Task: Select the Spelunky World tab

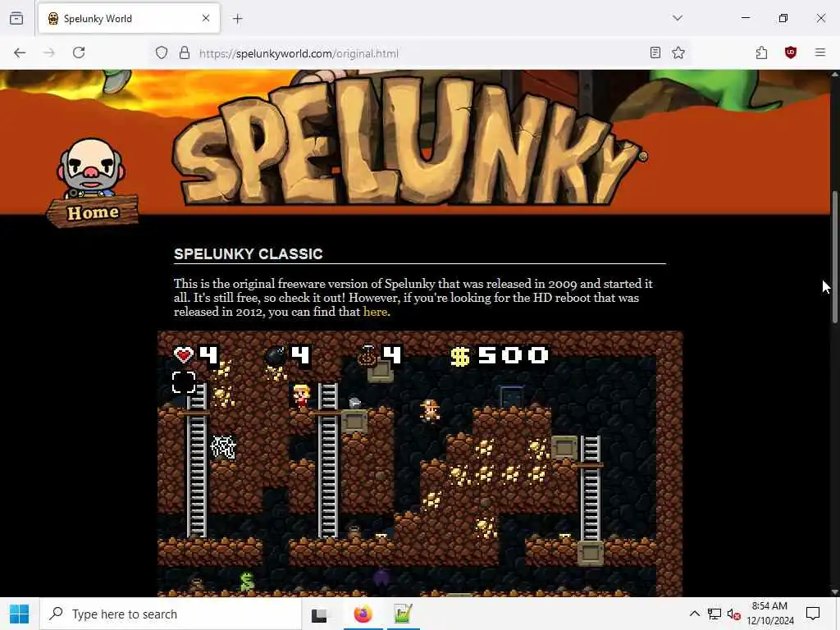Action: point(129,19)
